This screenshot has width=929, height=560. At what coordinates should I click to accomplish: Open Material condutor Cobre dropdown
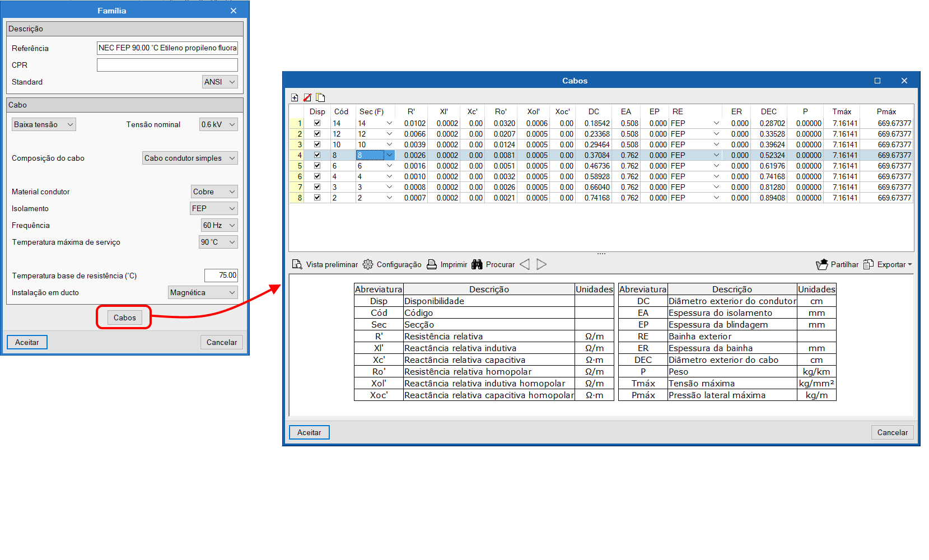coord(214,192)
